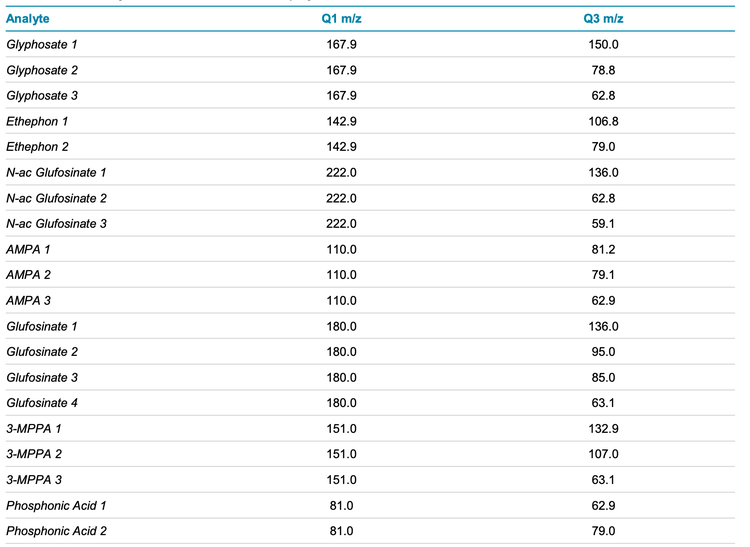Click Q3 value 79.1 in AMPA 2 row
Screen dimensions: 750x547
604,275
